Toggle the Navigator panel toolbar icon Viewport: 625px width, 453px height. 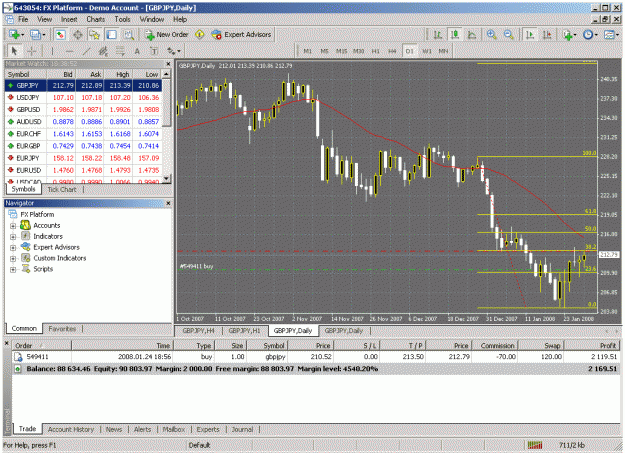pyautogui.click(x=94, y=35)
